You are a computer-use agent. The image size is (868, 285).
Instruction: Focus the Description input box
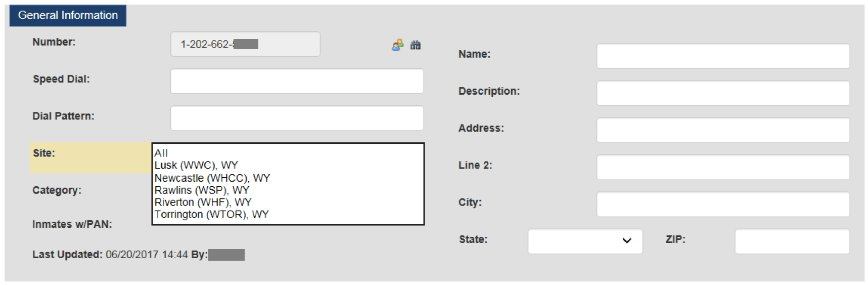point(723,93)
